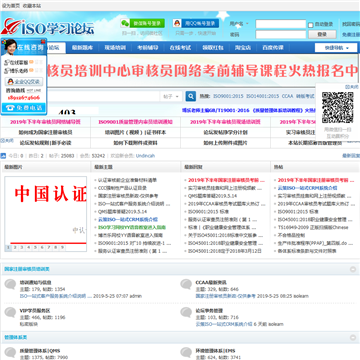Open the 企业QQ交谈 chat button

24,82
